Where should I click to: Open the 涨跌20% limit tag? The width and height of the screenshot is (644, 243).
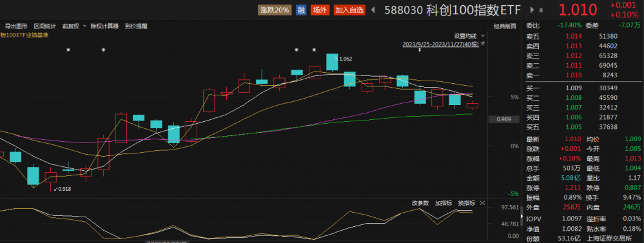coord(275,10)
